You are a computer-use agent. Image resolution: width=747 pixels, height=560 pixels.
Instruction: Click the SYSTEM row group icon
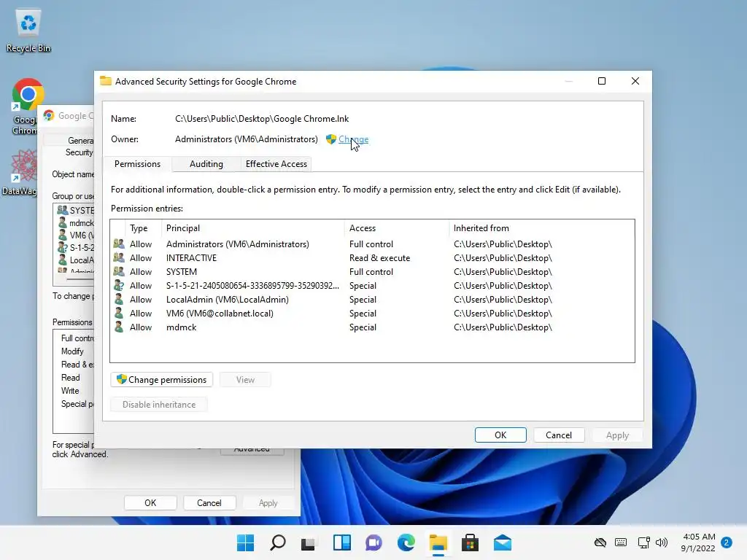point(119,271)
